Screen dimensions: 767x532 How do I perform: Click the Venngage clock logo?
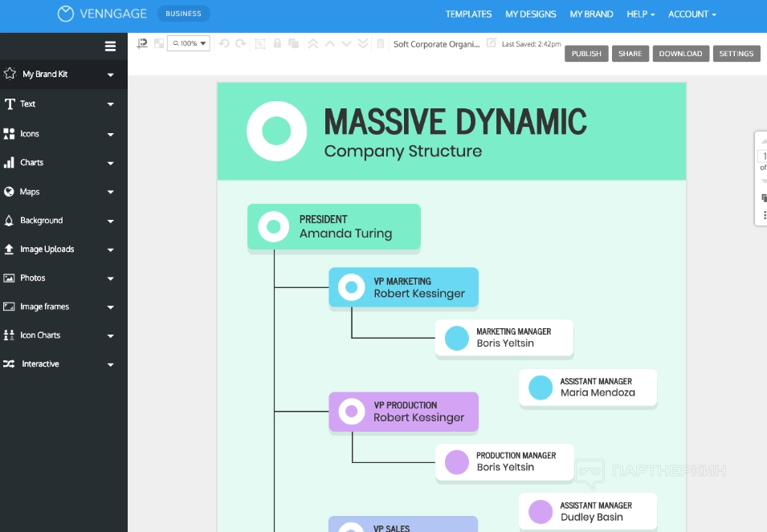pos(66,14)
